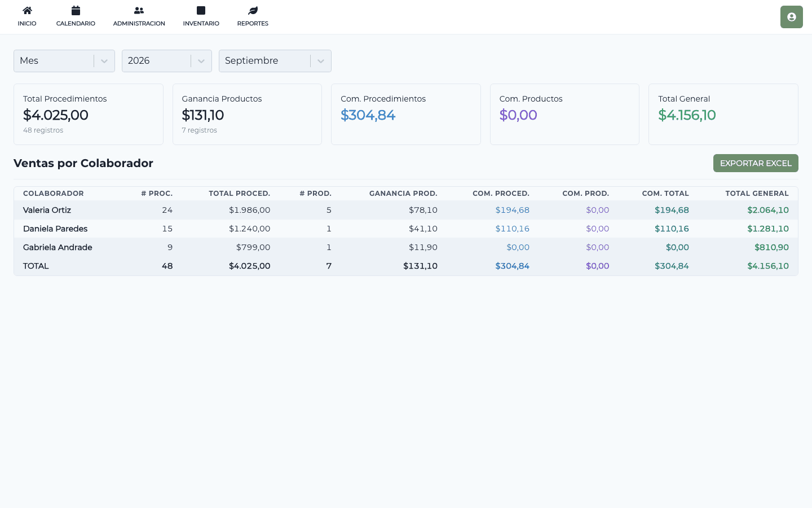
Task: Click the COM. PROD. column header
Action: (x=585, y=194)
